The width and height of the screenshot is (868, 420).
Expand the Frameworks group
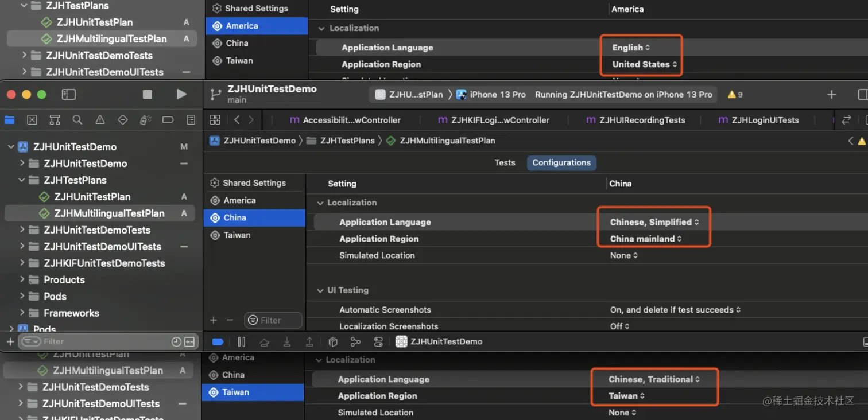click(24, 313)
